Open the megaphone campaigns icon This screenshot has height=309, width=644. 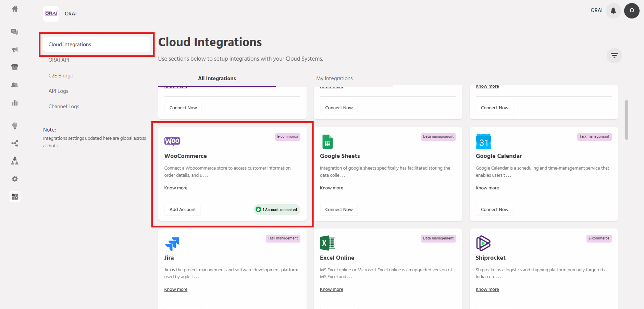point(15,50)
